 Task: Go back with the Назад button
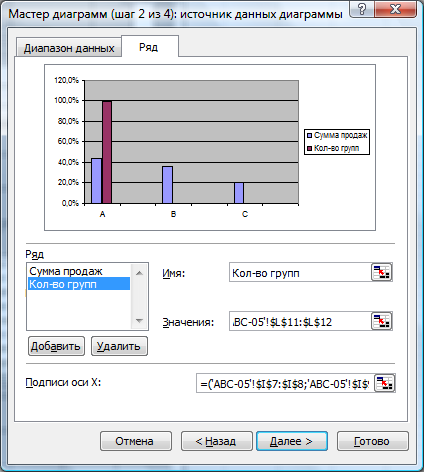(216, 441)
